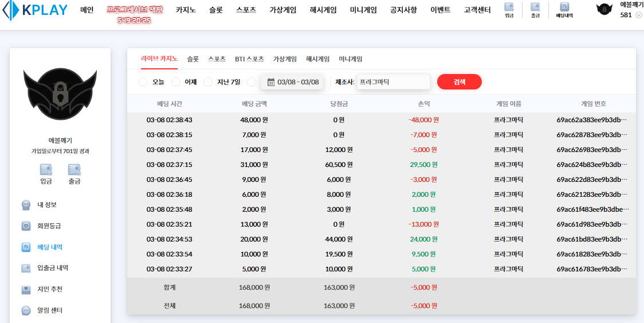The height and width of the screenshot is (323, 644).
Task: Select the 오늘 radio button
Action: click(143, 82)
